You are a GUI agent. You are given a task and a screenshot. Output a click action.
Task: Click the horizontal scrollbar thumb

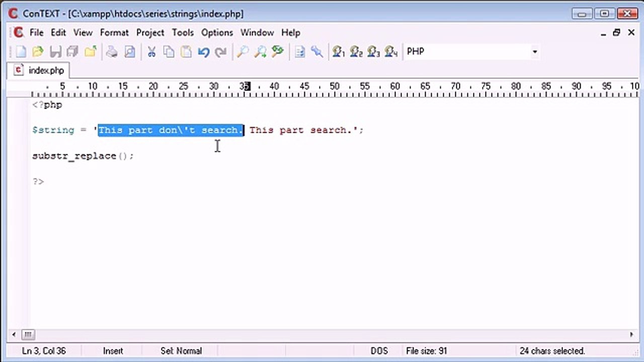[x=28, y=334]
